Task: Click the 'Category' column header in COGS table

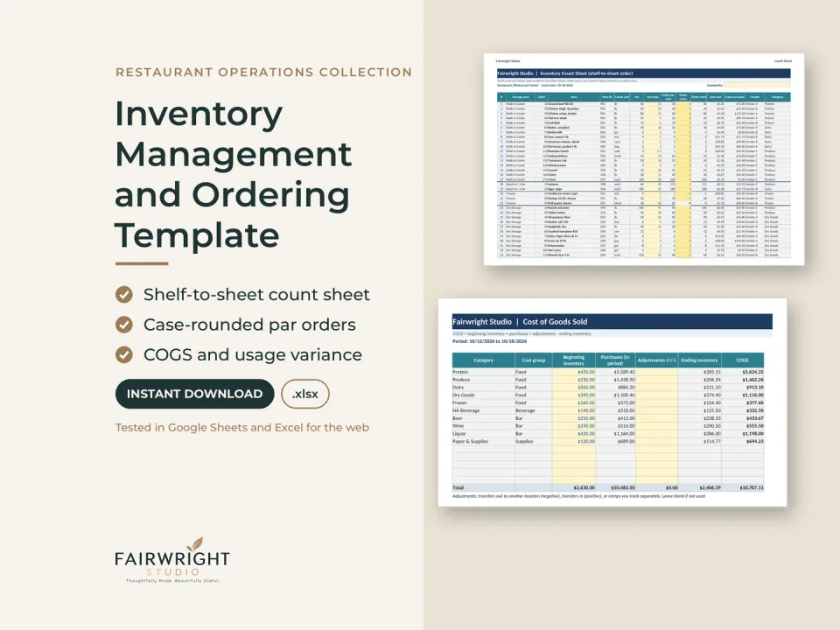Action: coord(483,360)
